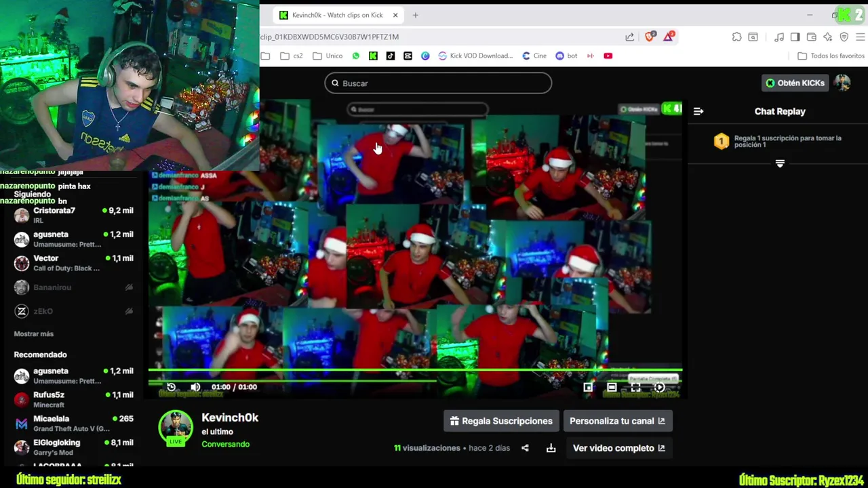Viewport: 868px width, 488px height.
Task: Open Kick VOD Download bookmark
Action: tap(475, 56)
